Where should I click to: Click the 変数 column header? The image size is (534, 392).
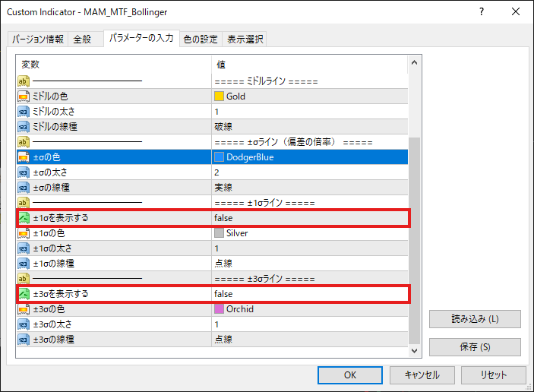[x=114, y=65]
